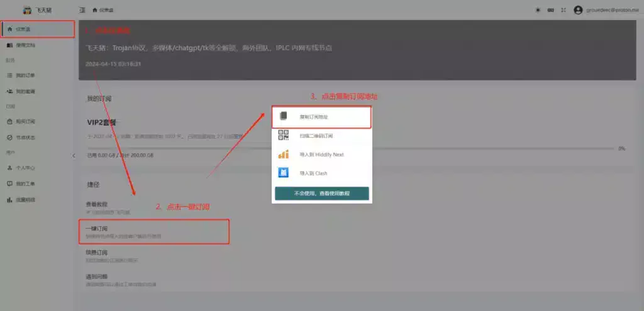Open 查看教程 shortcut entry
Screen dimensions: 644x311
(97, 204)
